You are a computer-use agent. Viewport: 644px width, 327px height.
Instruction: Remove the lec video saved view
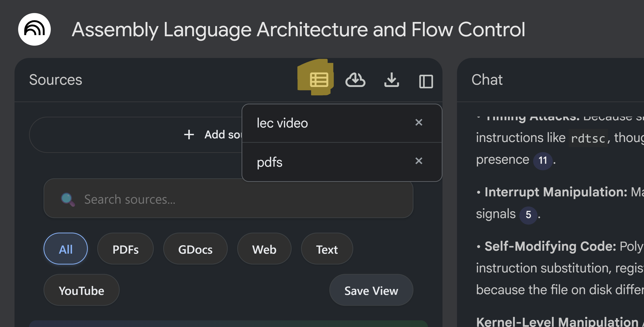[419, 123]
